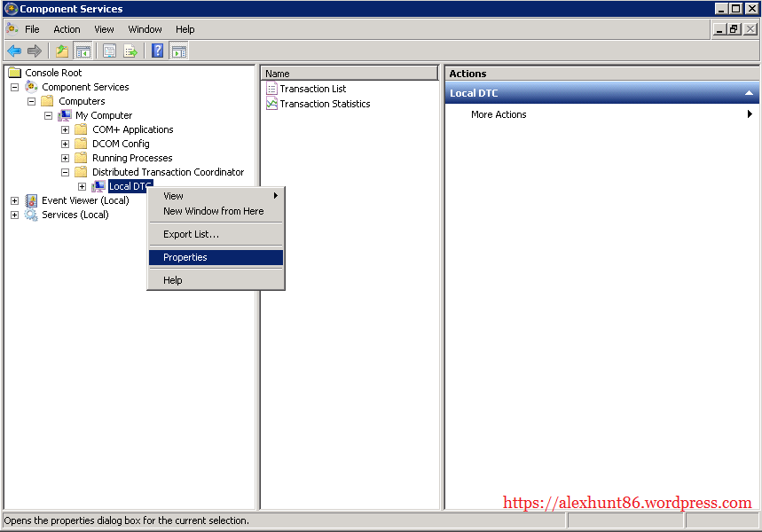
Task: Open the Window menu
Action: click(145, 29)
